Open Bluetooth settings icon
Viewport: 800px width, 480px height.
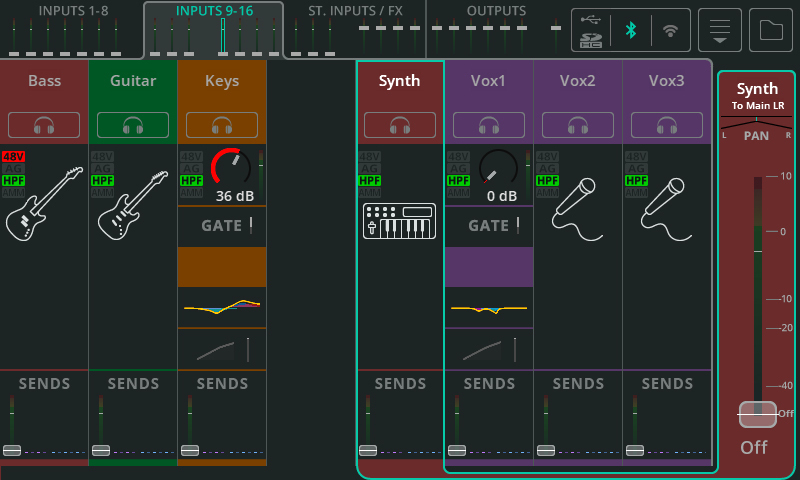click(631, 31)
